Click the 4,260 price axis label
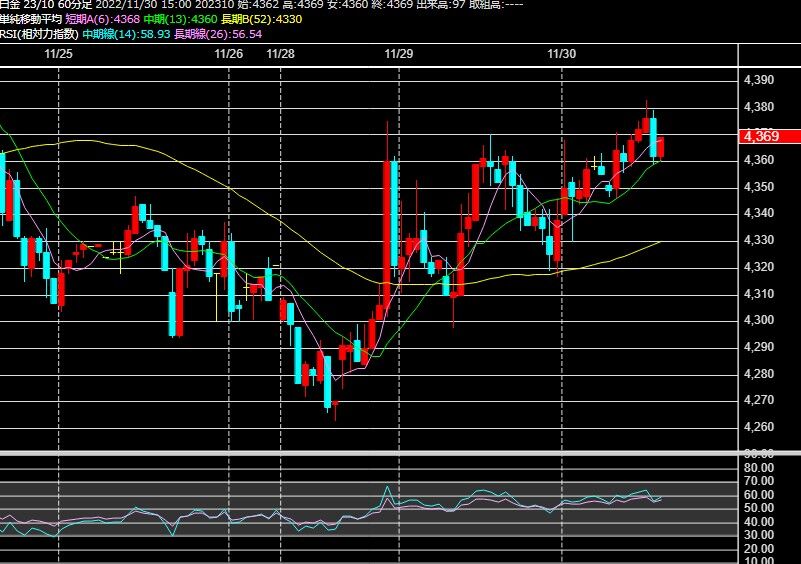The image size is (801, 564). [x=759, y=427]
